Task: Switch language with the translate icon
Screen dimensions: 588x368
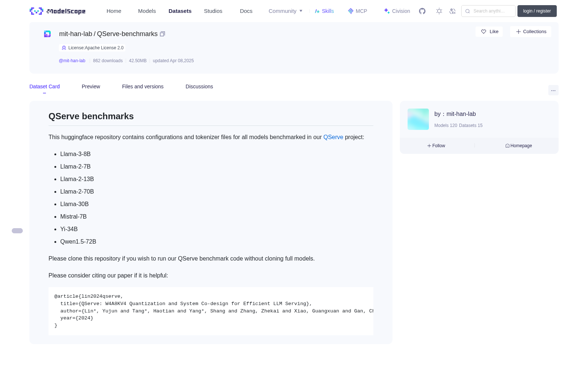Action: click(452, 11)
